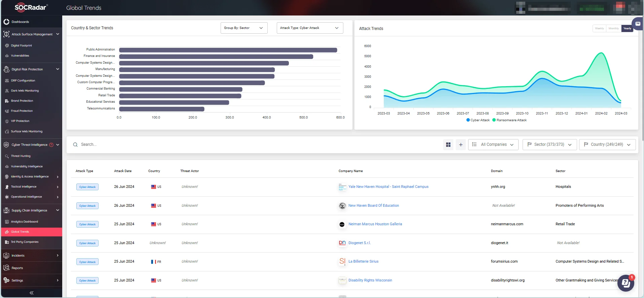644x298 pixels.
Task: Click the Vulnerability Intelligence icon
Action: click(7, 166)
